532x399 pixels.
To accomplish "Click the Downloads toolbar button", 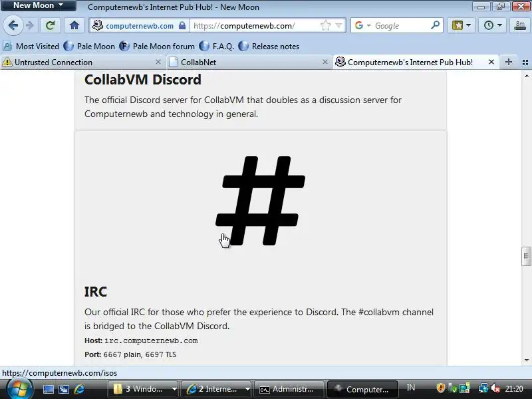I will [x=520, y=25].
